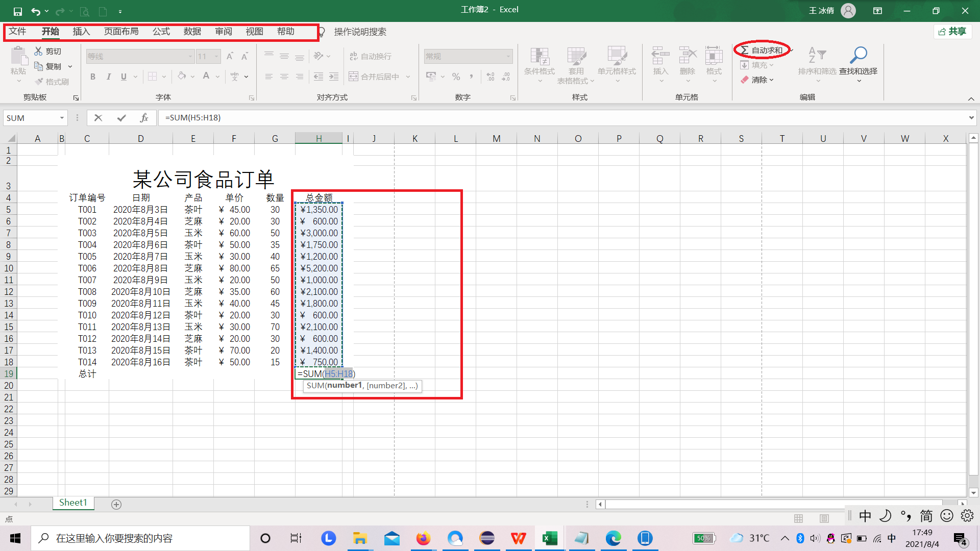
Task: Click Tell me search (操作说明搜索)
Action: tap(360, 32)
